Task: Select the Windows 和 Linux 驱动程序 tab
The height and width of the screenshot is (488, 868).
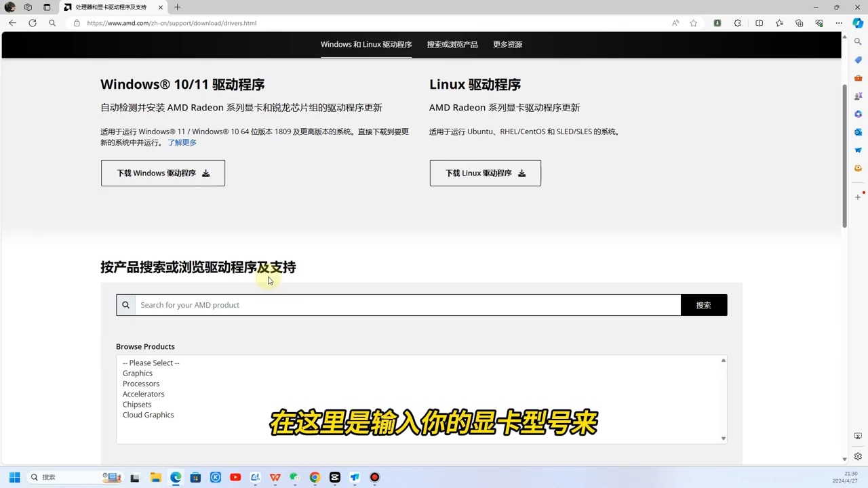Action: point(366,45)
